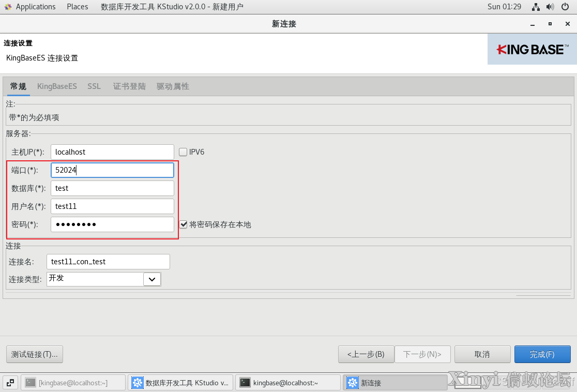Click the KINGBASE logo image
The width and height of the screenshot is (577, 392).
tap(532, 49)
